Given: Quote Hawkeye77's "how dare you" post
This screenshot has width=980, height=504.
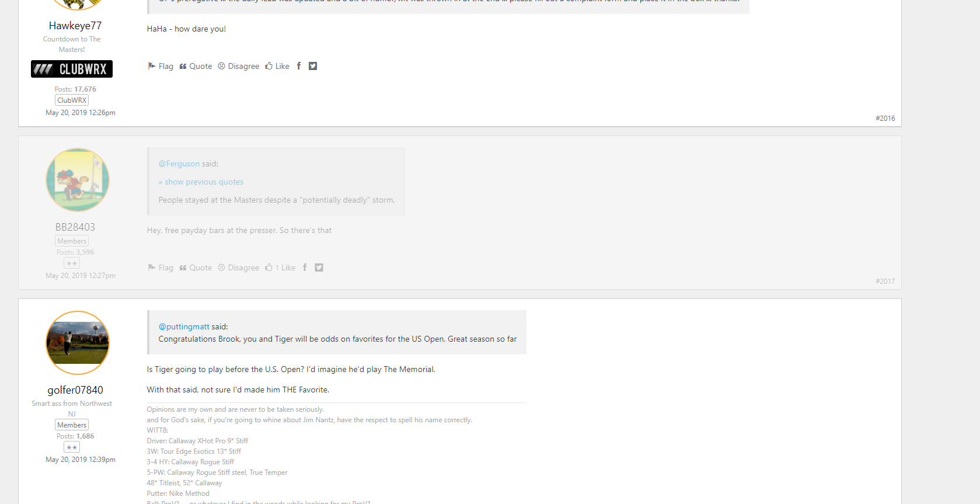Looking at the screenshot, I should point(196,66).
